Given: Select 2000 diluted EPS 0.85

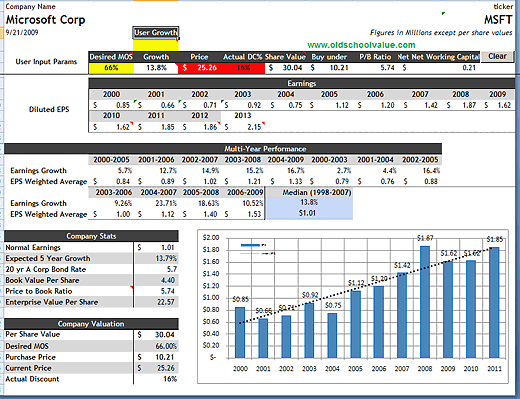Looking at the screenshot, I should (x=111, y=105).
